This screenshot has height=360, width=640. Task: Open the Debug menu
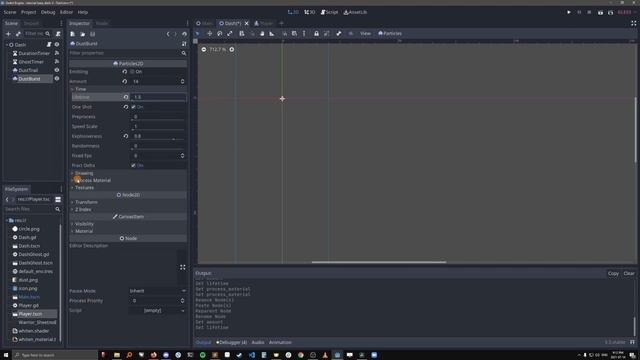[48, 12]
